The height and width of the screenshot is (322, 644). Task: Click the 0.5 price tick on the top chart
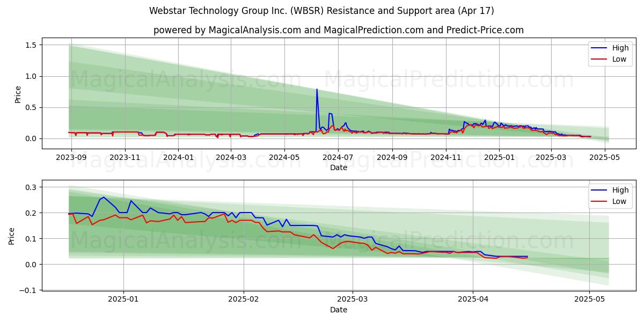[x=31, y=107]
